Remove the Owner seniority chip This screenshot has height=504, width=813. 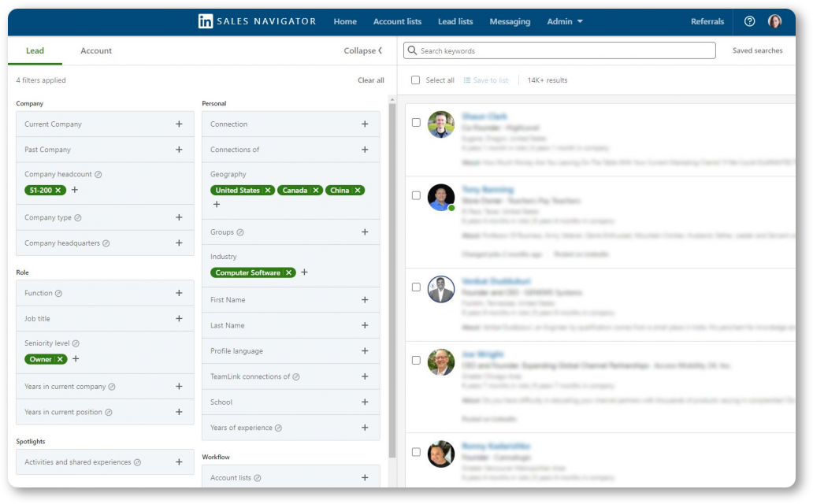coord(60,359)
